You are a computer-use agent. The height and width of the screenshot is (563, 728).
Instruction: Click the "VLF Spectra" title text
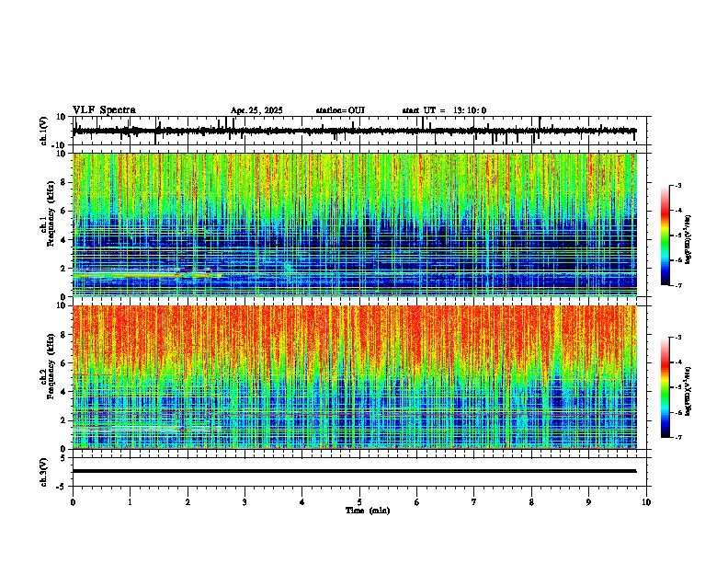pyautogui.click(x=104, y=110)
